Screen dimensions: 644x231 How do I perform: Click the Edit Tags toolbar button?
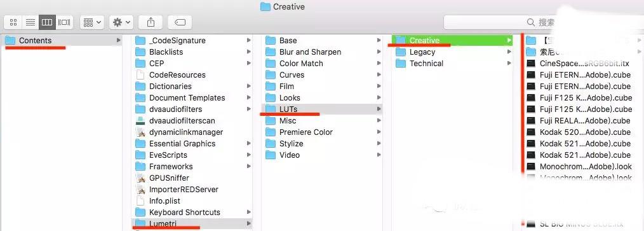180,22
